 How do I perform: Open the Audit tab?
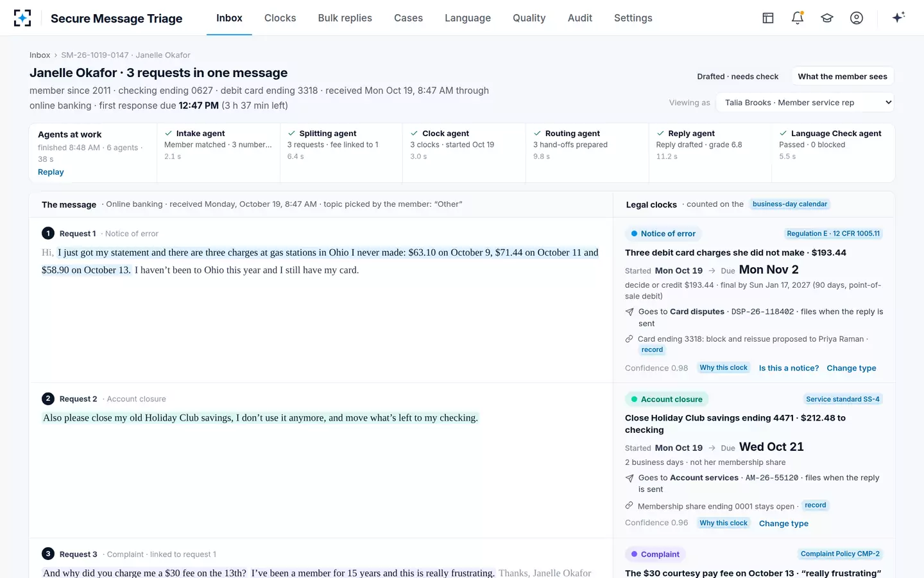580,18
